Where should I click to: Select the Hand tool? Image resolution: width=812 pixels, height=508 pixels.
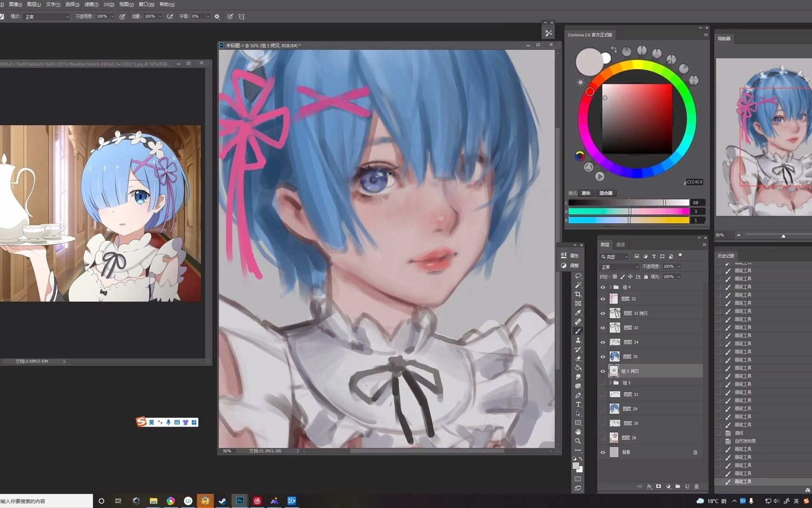coord(578,432)
